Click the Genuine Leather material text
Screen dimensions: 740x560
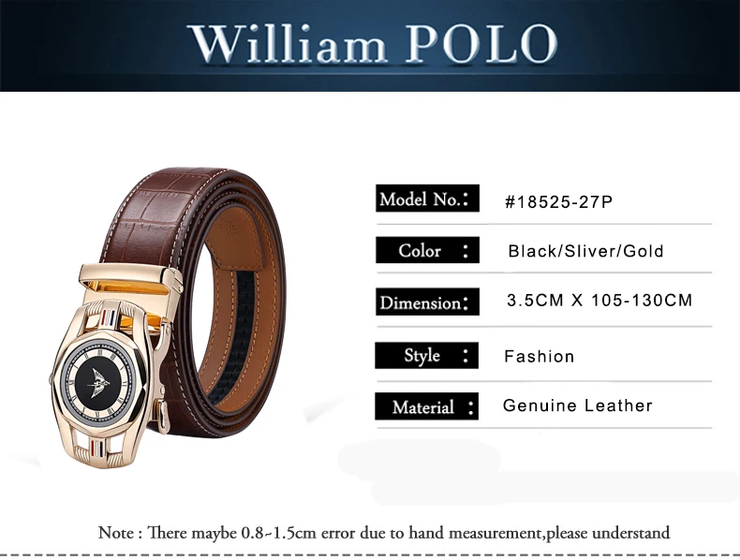click(x=578, y=405)
